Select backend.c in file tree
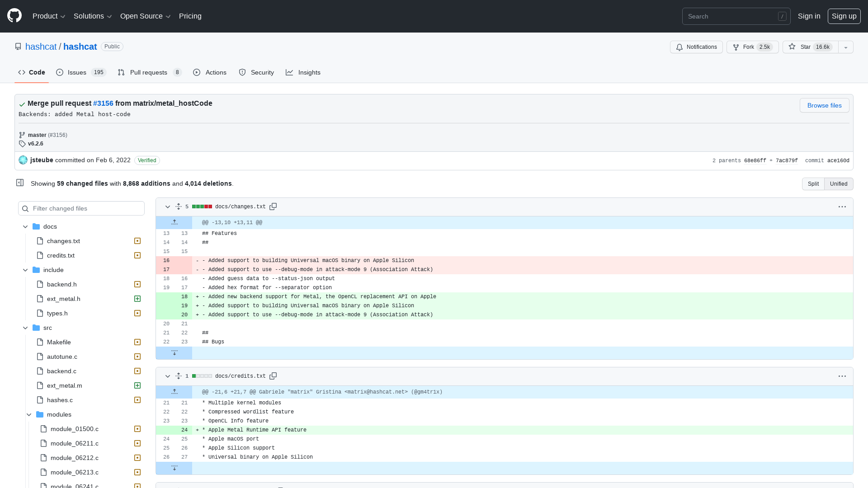This screenshot has height=488, width=868. point(61,371)
